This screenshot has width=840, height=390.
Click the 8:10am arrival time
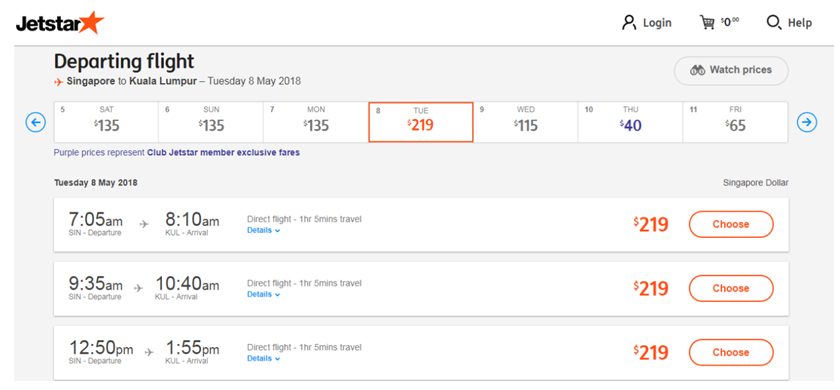192,220
